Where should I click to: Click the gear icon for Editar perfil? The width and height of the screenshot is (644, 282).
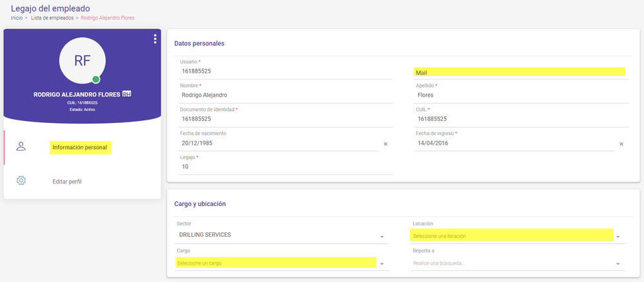click(21, 181)
